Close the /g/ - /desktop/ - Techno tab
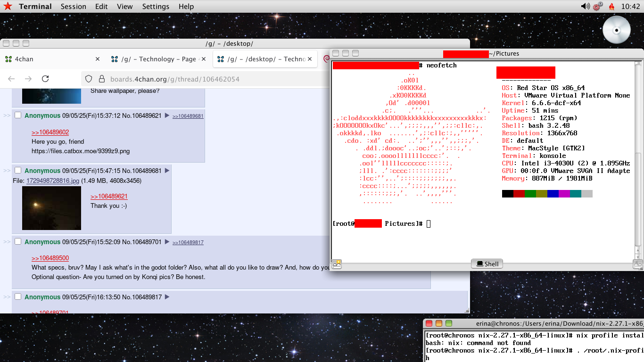 pyautogui.click(x=310, y=59)
